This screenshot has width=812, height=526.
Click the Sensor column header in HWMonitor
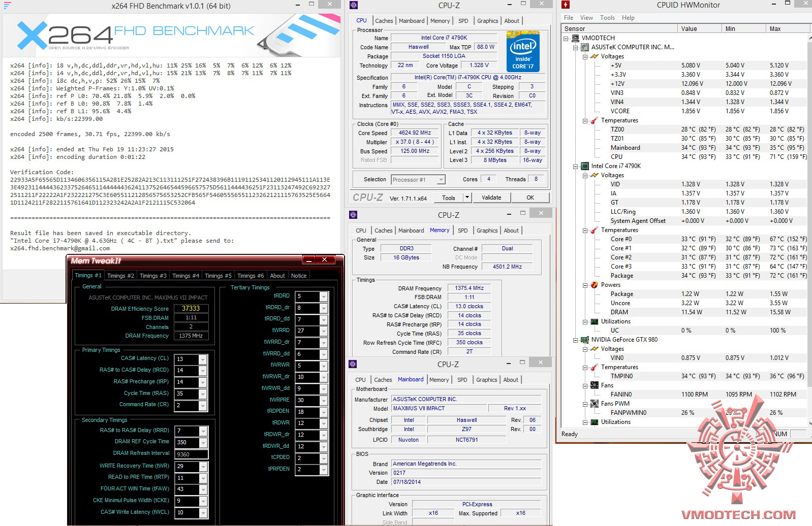pos(619,29)
